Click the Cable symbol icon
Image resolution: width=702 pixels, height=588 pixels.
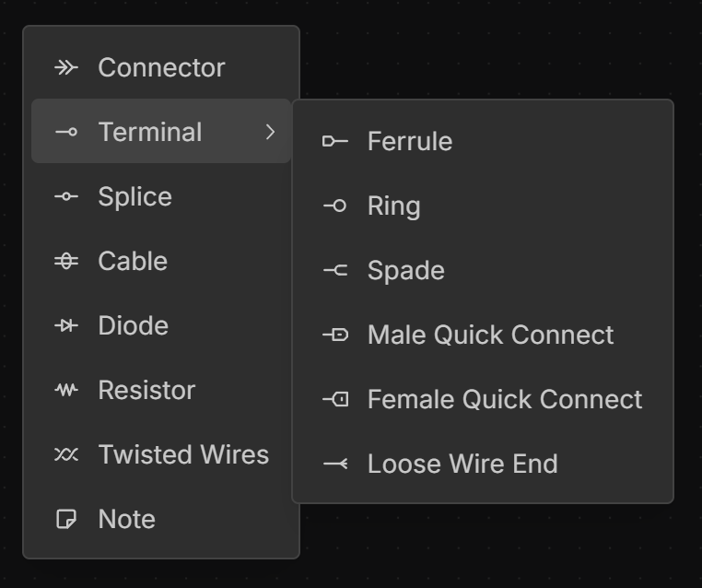66,261
